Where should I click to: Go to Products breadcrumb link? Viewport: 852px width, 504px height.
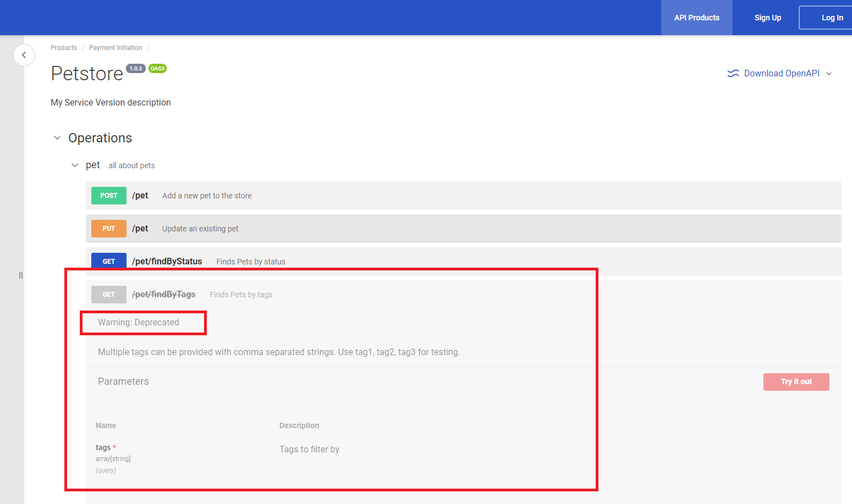coord(64,48)
